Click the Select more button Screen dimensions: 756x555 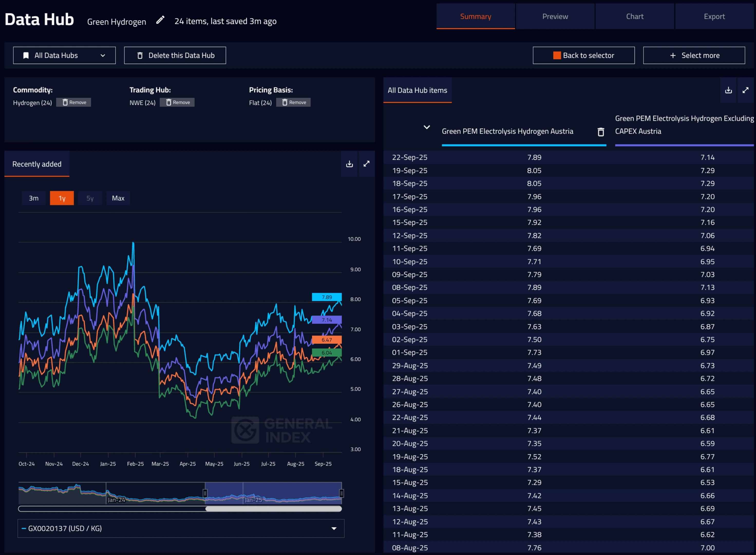(694, 55)
